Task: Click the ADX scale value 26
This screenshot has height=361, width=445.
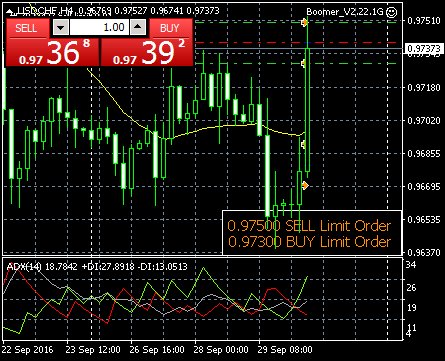Action: tap(411, 287)
